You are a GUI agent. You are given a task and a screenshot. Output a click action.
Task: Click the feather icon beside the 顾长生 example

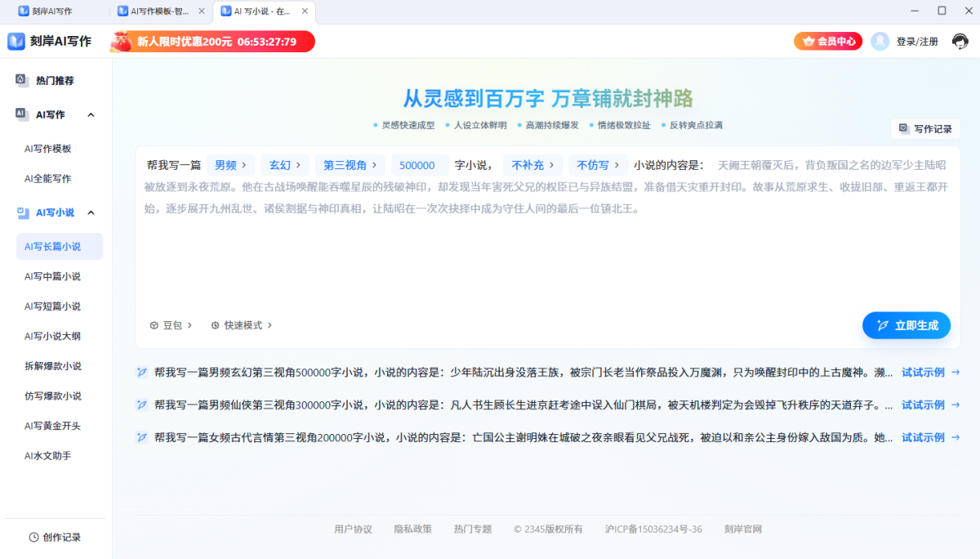142,405
